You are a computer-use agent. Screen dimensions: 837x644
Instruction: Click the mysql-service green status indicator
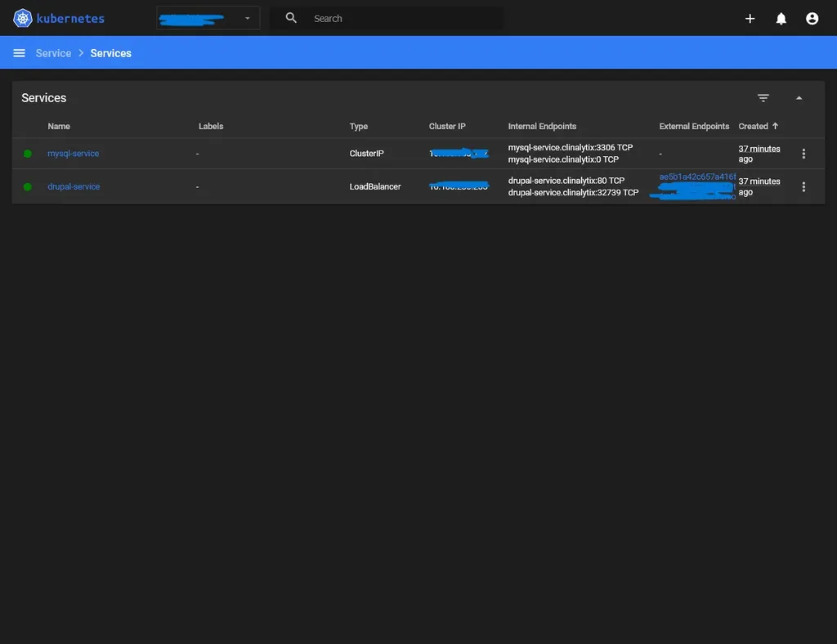point(28,154)
